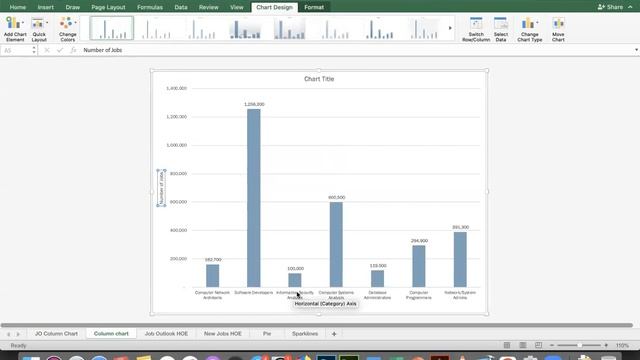Switch to Page Layout view in status bar
This screenshot has width=640, height=360.
coord(522,345)
